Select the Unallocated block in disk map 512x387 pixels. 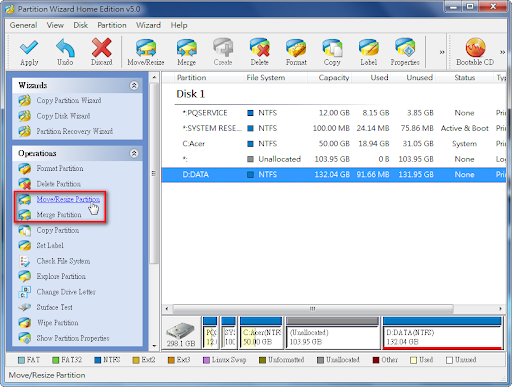pos(332,333)
